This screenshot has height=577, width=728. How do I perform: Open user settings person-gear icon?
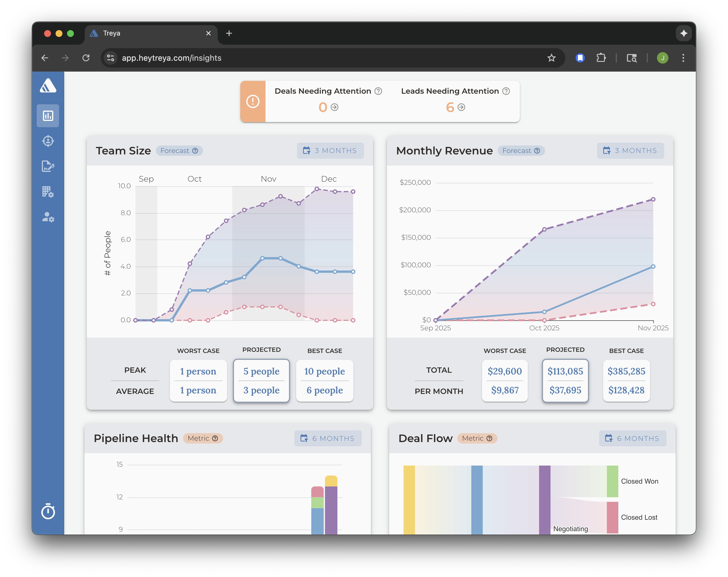coord(48,217)
